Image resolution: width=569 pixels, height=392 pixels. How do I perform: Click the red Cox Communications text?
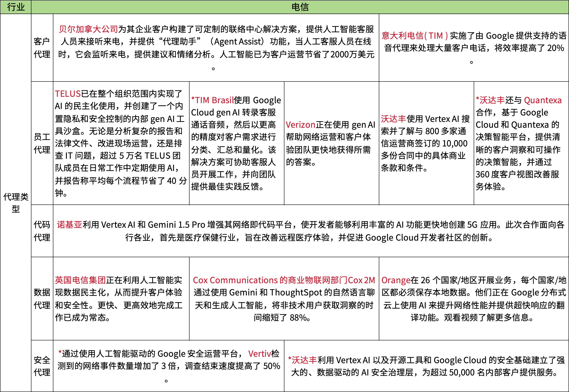pos(235,280)
